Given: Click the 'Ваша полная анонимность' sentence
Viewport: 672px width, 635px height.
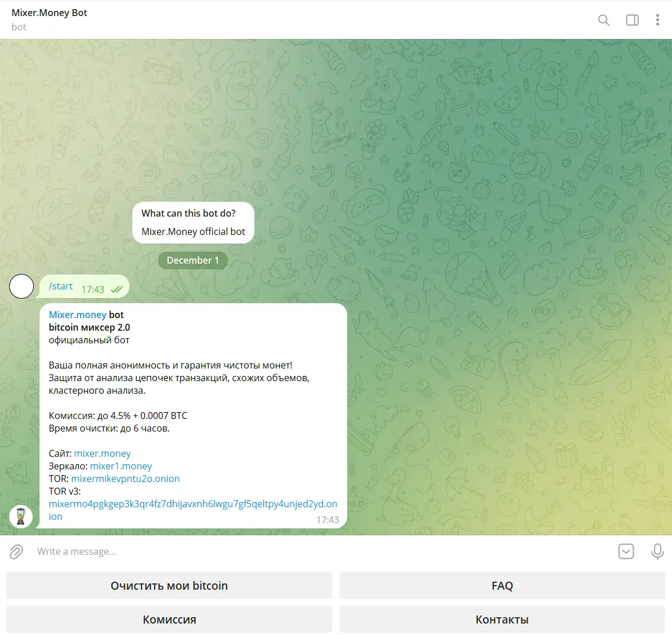Looking at the screenshot, I should coord(171,365).
